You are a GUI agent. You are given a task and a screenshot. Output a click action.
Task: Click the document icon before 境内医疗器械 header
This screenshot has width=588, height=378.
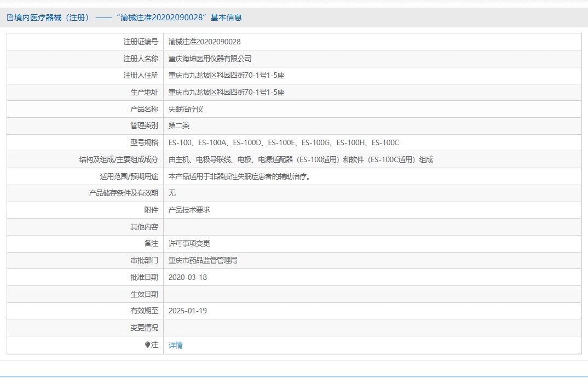tap(10, 18)
